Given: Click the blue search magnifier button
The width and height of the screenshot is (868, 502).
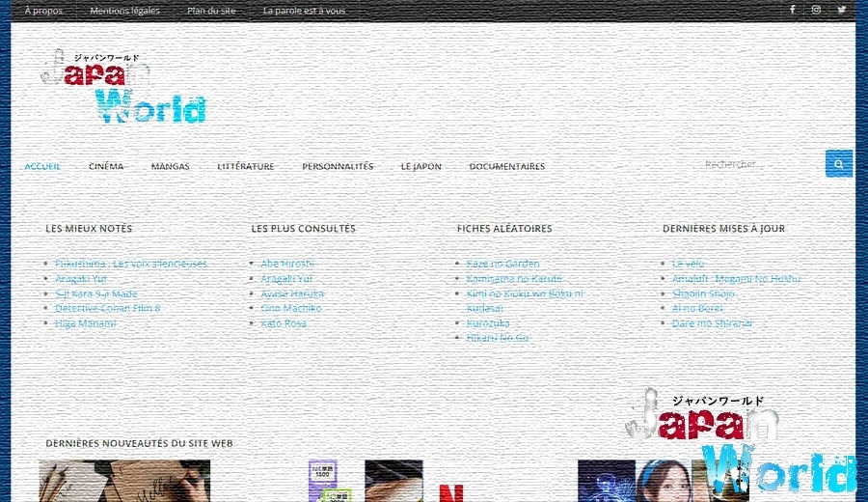Looking at the screenshot, I should (x=838, y=164).
